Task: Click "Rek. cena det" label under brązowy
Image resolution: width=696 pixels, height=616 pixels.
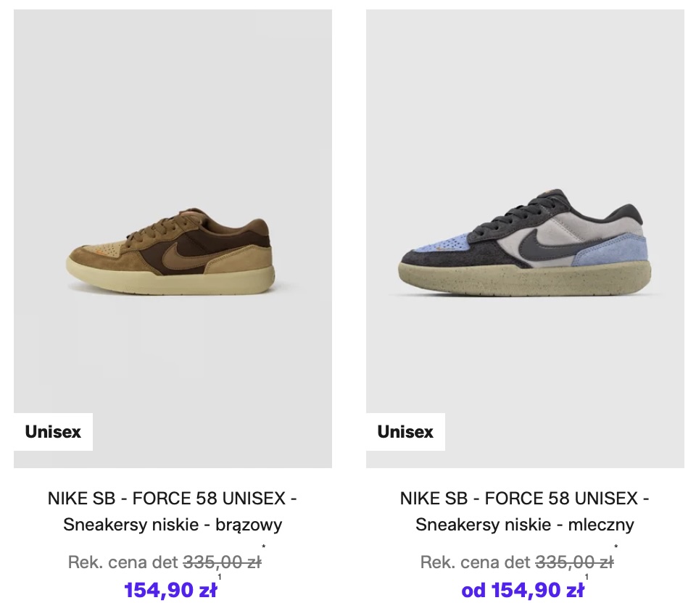Action: (123, 562)
